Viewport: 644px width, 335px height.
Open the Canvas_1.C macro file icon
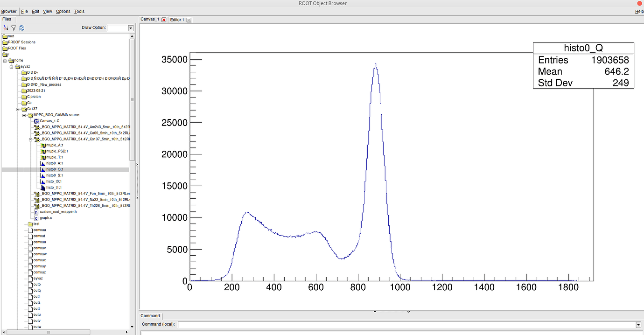pyautogui.click(x=36, y=121)
